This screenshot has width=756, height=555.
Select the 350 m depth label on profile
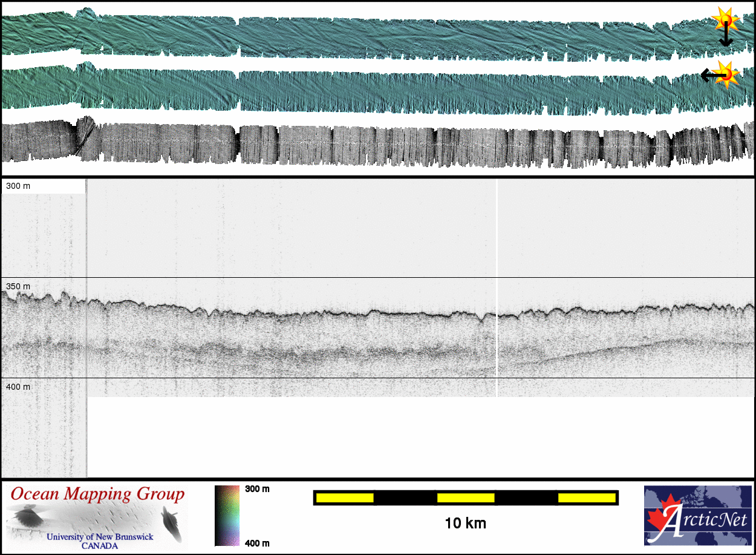point(18,286)
